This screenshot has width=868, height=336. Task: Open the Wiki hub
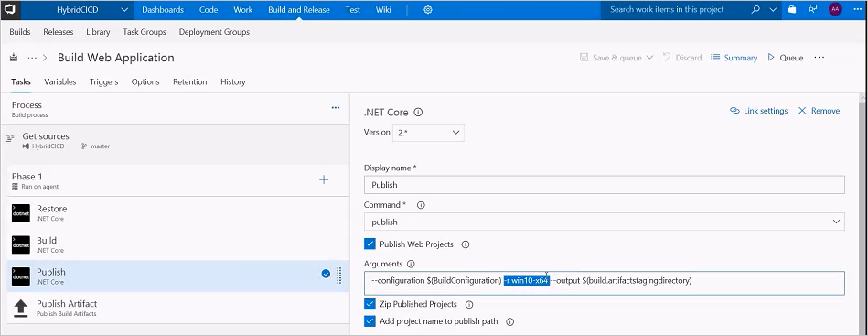(x=383, y=10)
